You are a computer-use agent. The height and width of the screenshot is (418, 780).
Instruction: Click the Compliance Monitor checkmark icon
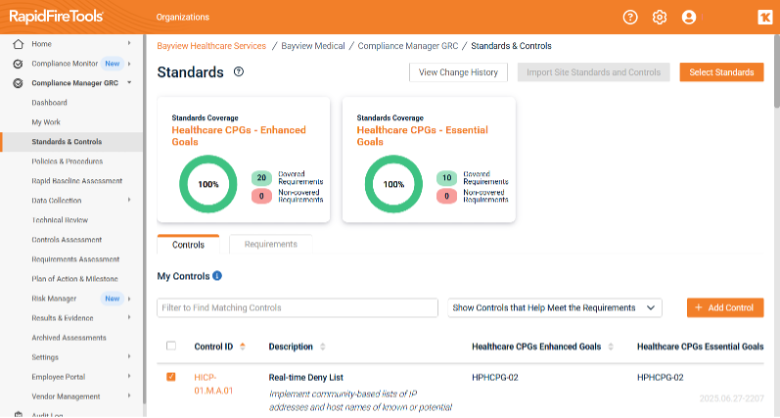click(x=18, y=64)
